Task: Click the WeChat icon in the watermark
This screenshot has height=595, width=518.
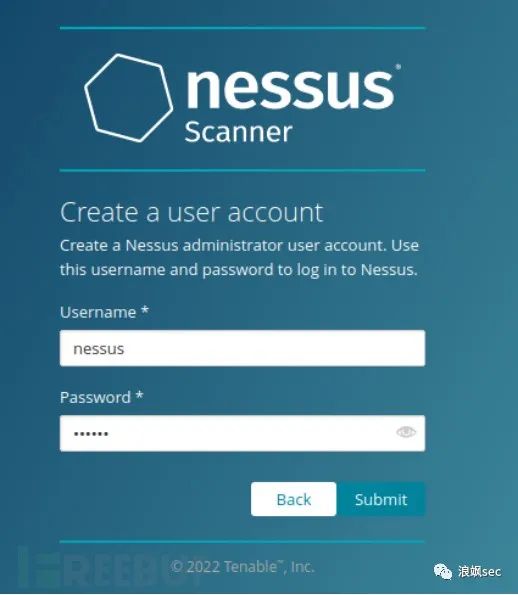Action: pyautogui.click(x=443, y=571)
